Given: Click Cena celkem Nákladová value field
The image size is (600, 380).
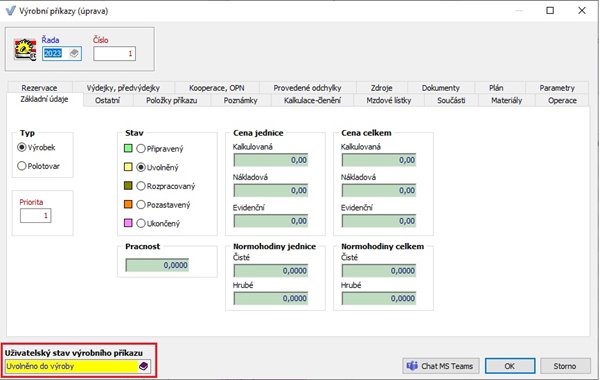Looking at the screenshot, I should 379,190.
